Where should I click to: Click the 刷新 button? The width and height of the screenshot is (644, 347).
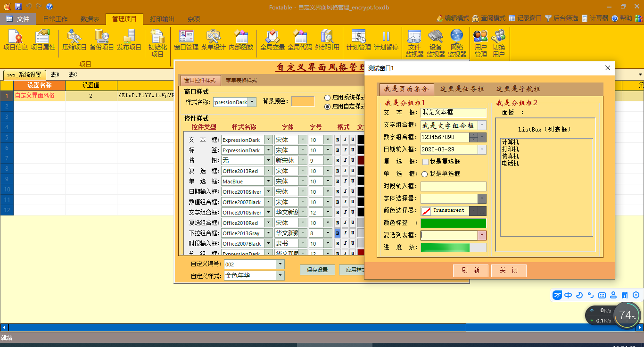471,271
